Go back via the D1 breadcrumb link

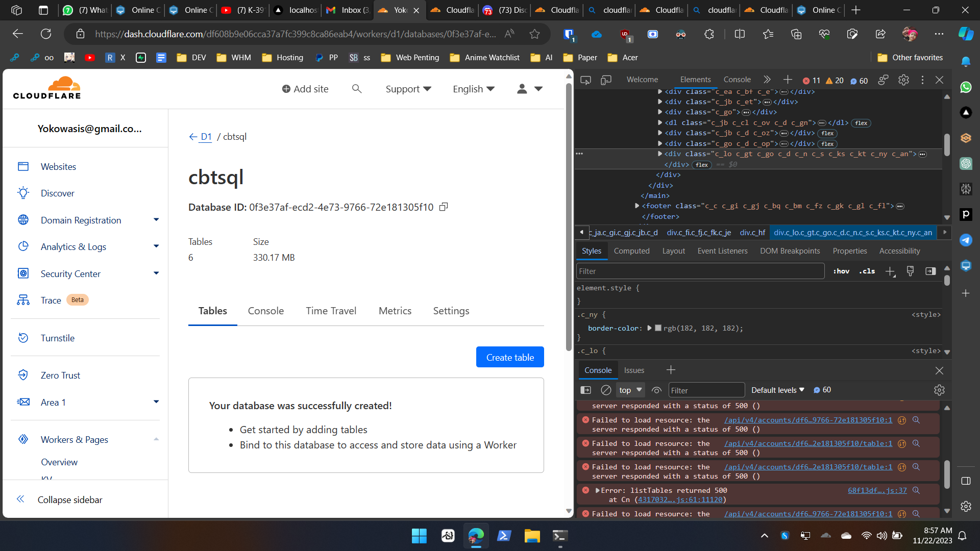pos(206,137)
